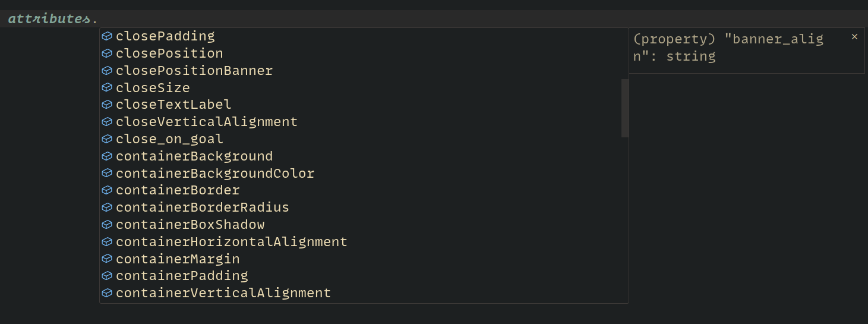The image size is (868, 324).
Task: Select containerBackground from the suggestions
Action: tap(194, 156)
